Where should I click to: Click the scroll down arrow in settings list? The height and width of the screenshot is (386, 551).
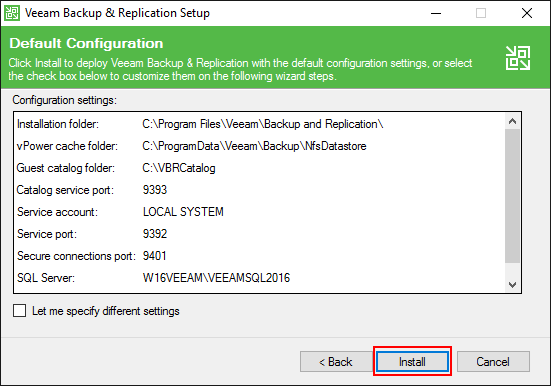pos(512,284)
